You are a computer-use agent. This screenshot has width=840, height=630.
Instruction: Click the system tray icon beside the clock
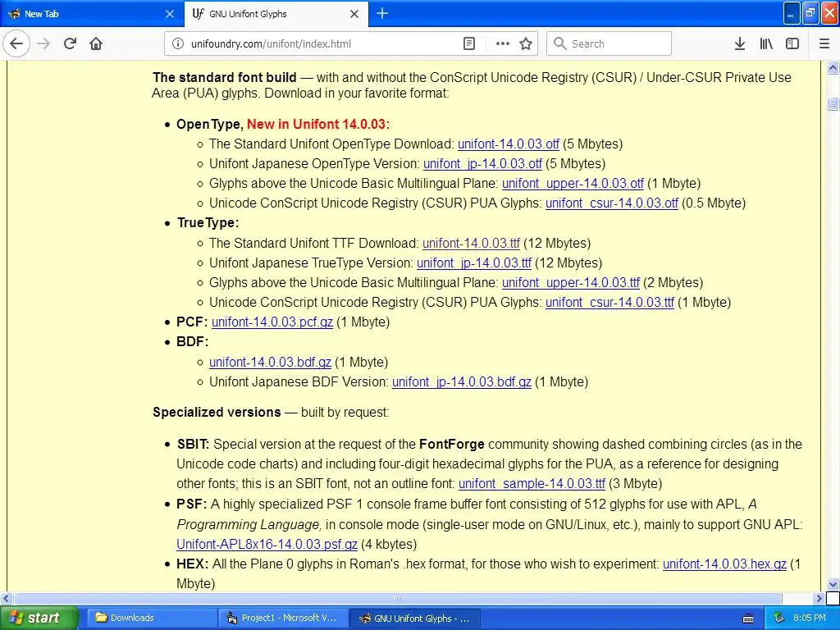pos(779,619)
